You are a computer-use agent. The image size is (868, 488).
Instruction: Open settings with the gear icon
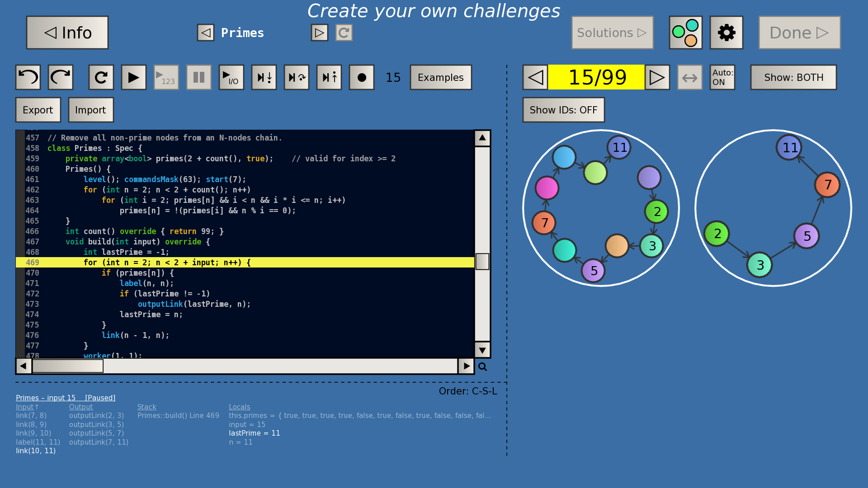click(726, 33)
